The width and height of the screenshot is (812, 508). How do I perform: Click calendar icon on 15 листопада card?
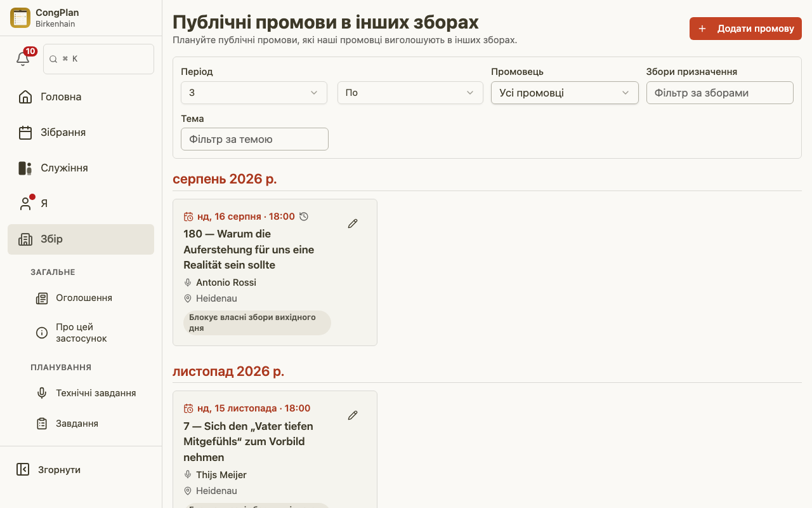188,408
